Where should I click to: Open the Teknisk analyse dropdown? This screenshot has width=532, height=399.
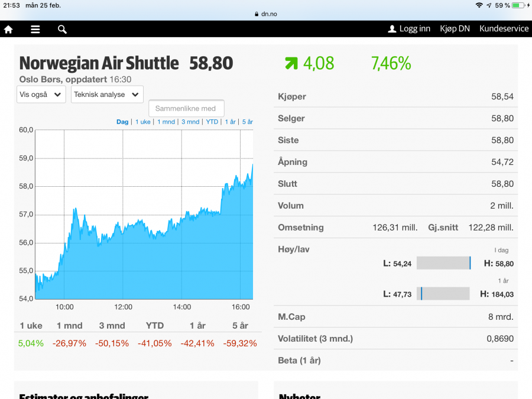[107, 95]
